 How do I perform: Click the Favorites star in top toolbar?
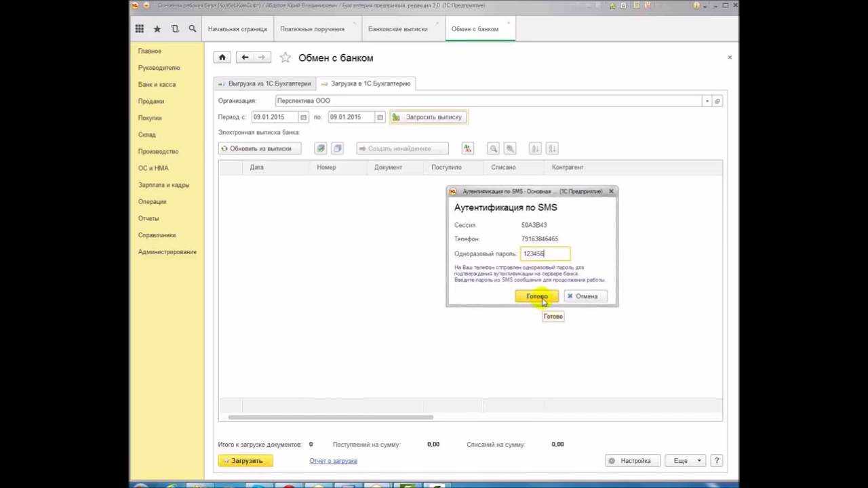click(x=157, y=29)
